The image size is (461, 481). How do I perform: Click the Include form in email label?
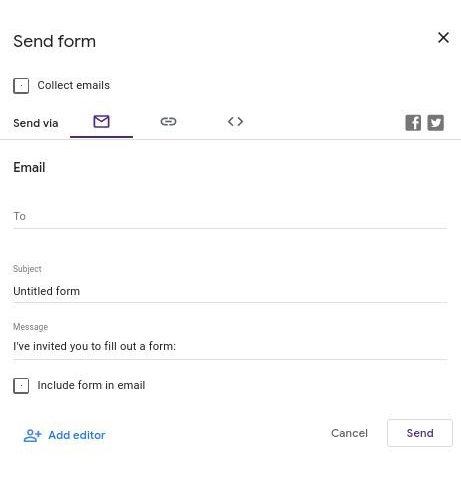pyautogui.click(x=91, y=385)
